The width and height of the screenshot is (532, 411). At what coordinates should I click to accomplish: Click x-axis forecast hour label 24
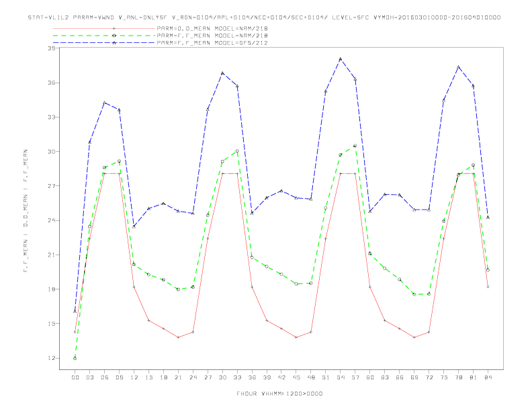[x=193, y=377]
